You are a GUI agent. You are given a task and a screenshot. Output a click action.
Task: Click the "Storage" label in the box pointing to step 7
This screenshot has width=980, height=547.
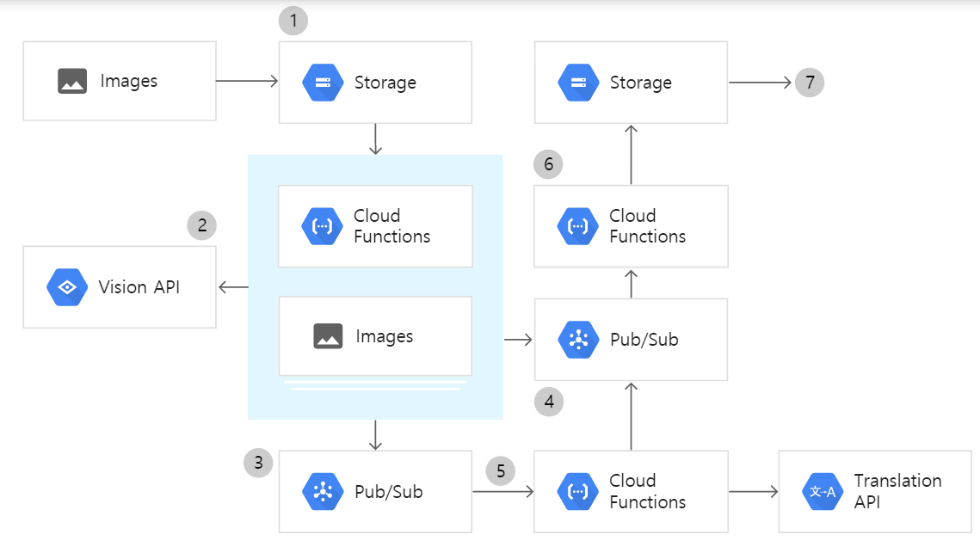pyautogui.click(x=641, y=83)
